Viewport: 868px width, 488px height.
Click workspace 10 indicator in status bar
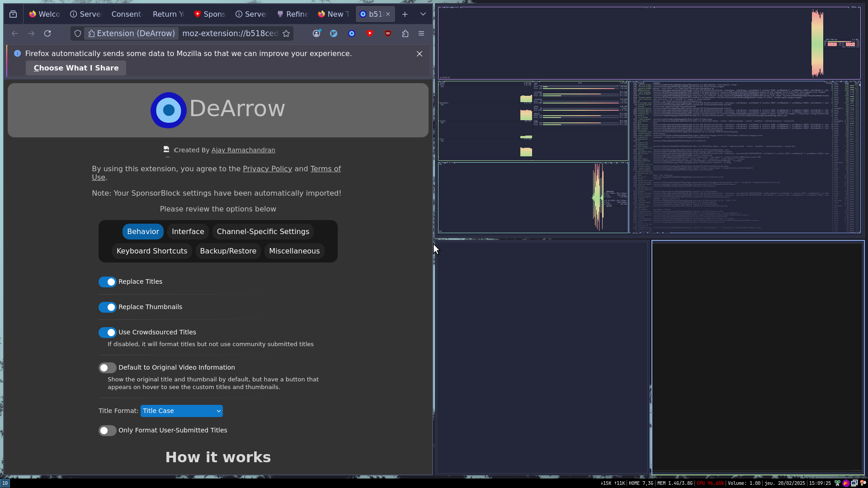(x=5, y=483)
